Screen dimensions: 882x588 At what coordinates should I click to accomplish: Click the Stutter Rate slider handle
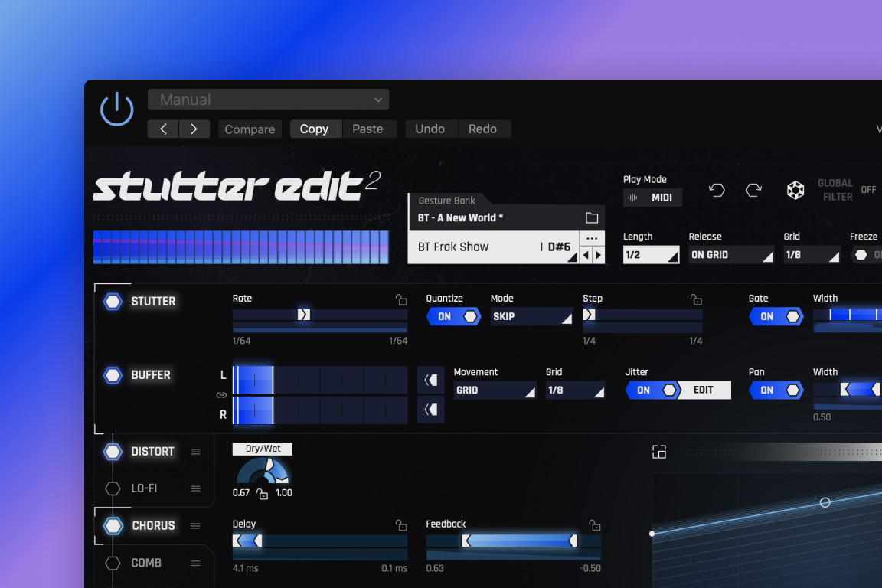coord(304,315)
